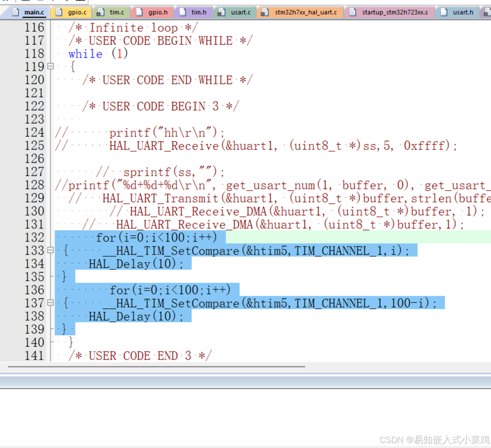Open the stm32h7xx_hal_uart.c tab
Viewport: 491px width, 448px height.
[x=300, y=12]
